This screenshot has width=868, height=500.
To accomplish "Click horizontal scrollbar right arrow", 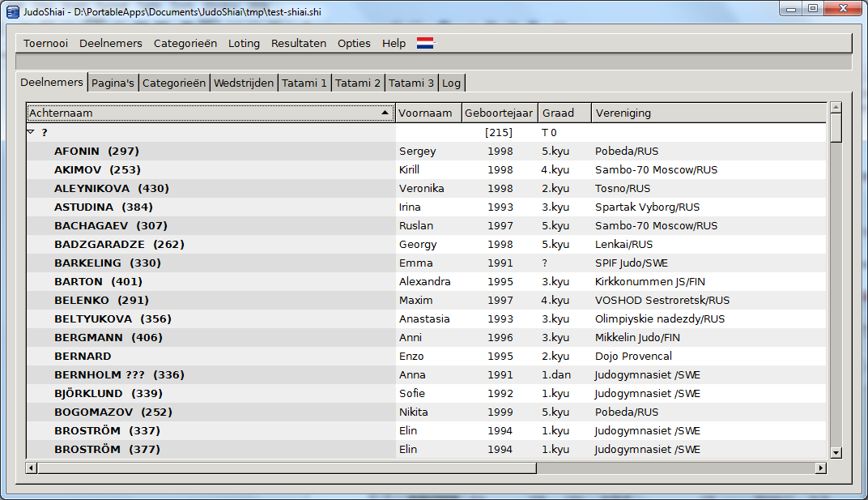I will (x=820, y=468).
